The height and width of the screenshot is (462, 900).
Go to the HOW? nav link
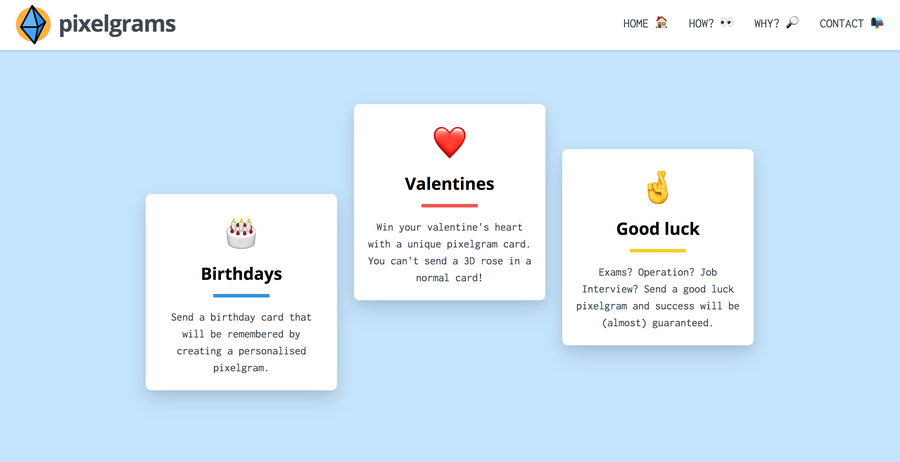coord(701,24)
